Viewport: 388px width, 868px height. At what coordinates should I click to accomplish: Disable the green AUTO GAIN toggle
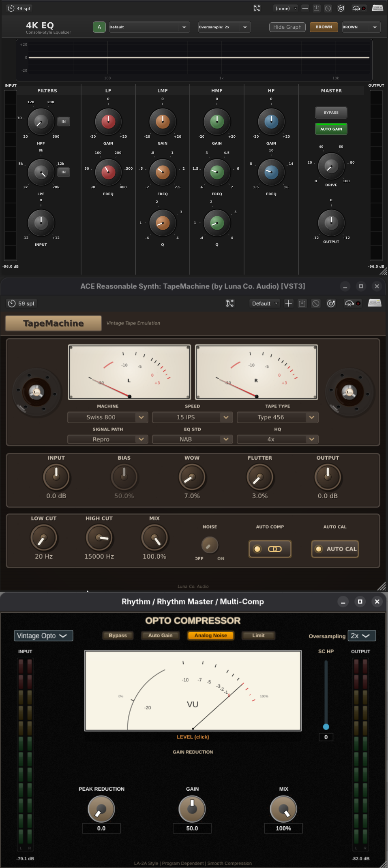(331, 129)
